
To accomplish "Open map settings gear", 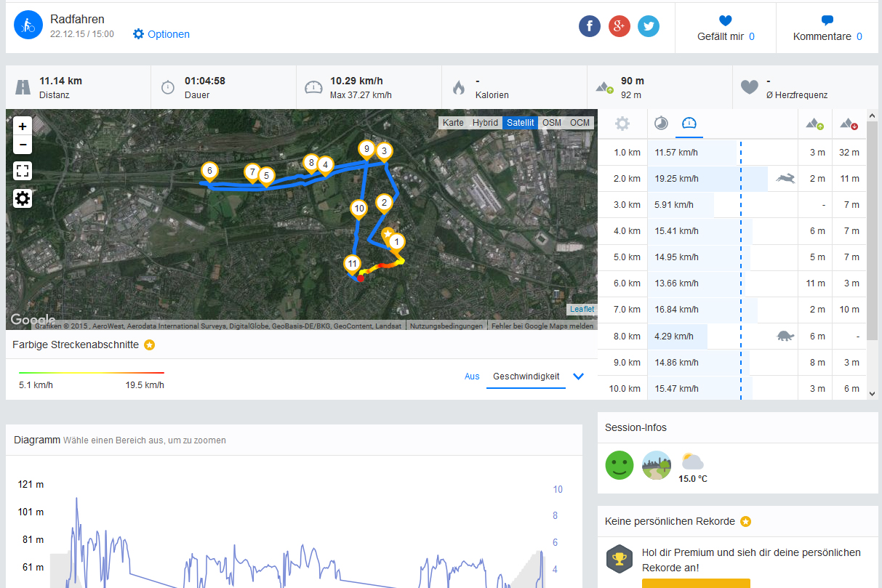I will [x=23, y=198].
